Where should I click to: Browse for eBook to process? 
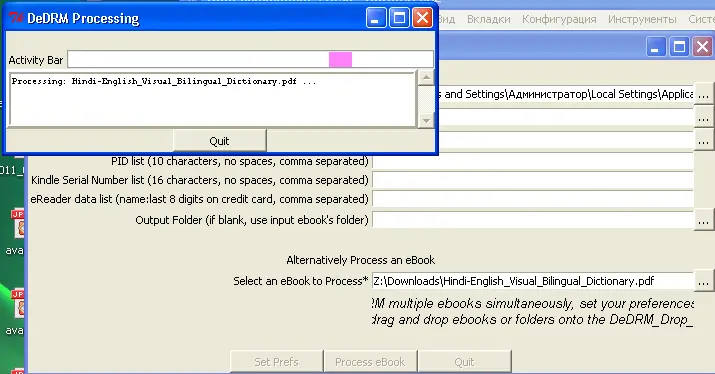pos(704,282)
